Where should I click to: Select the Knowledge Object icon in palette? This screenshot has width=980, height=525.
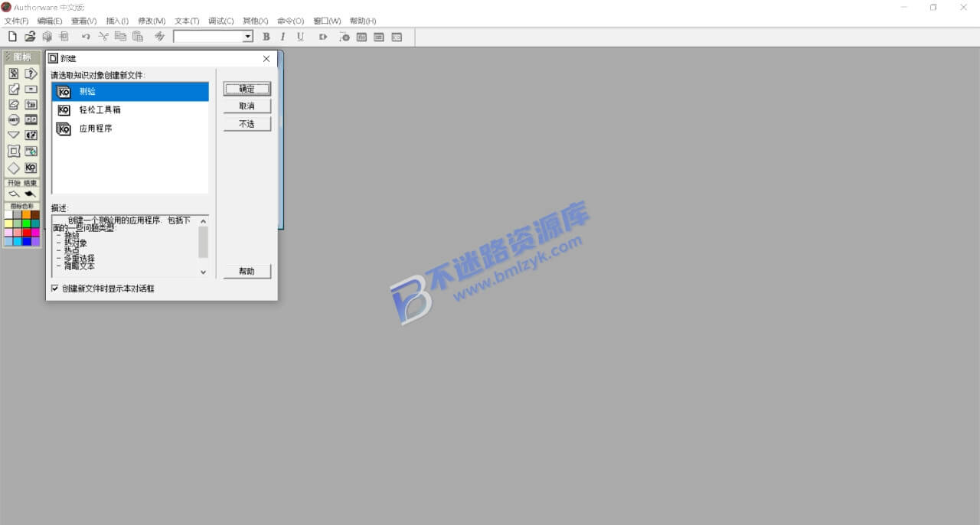(x=31, y=168)
